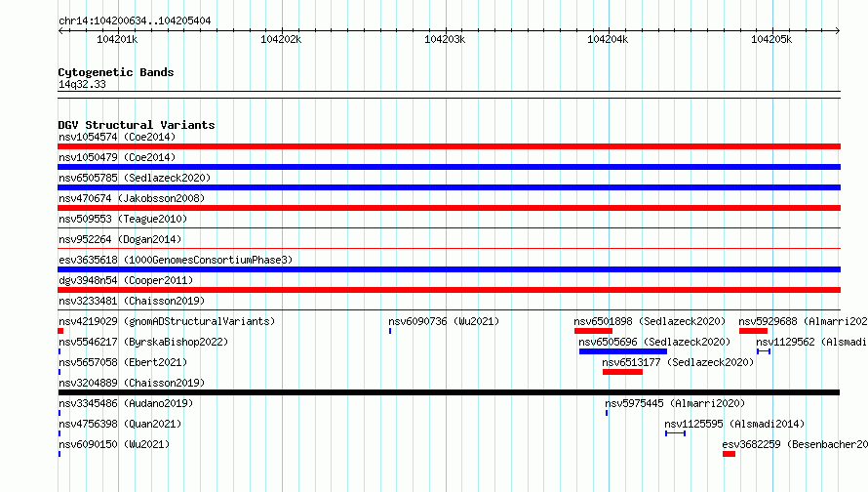Click nsv952264 (Dogan2014) label
The width and height of the screenshot is (868, 492).
click(x=120, y=239)
